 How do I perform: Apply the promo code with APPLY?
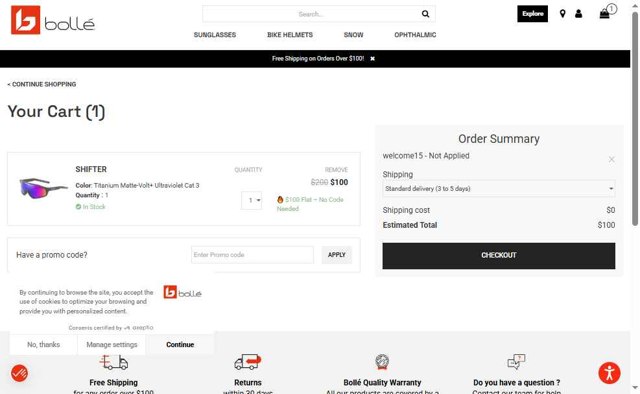tap(337, 255)
